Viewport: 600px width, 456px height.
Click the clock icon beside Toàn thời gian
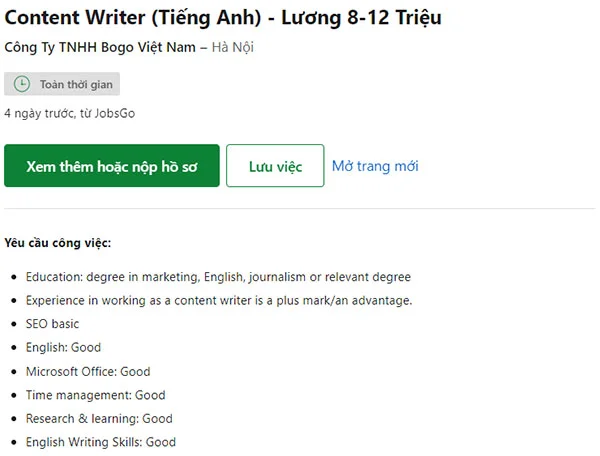(22, 84)
